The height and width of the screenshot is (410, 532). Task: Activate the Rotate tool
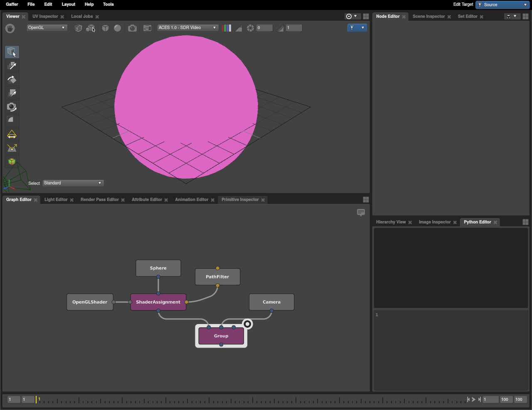point(12,79)
